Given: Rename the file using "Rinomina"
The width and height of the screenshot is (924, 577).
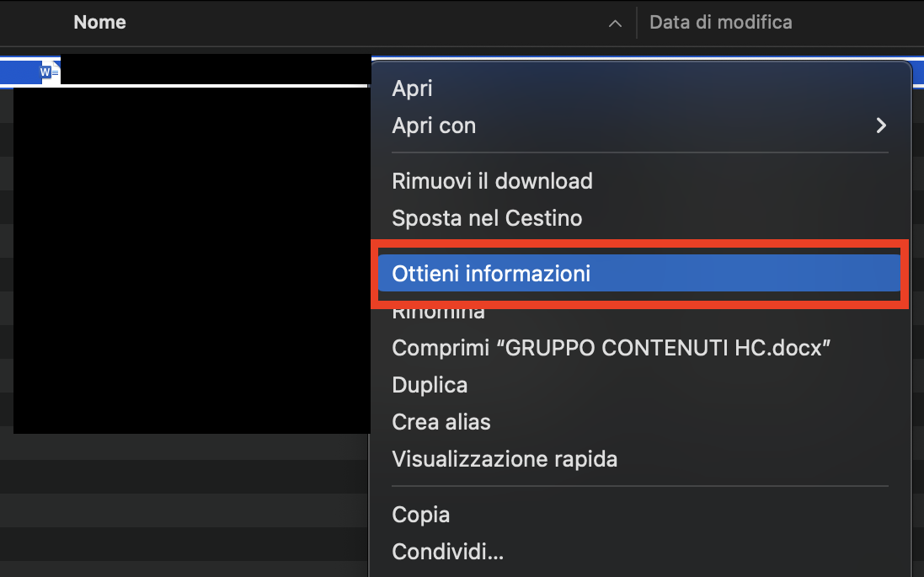Looking at the screenshot, I should point(438,311).
